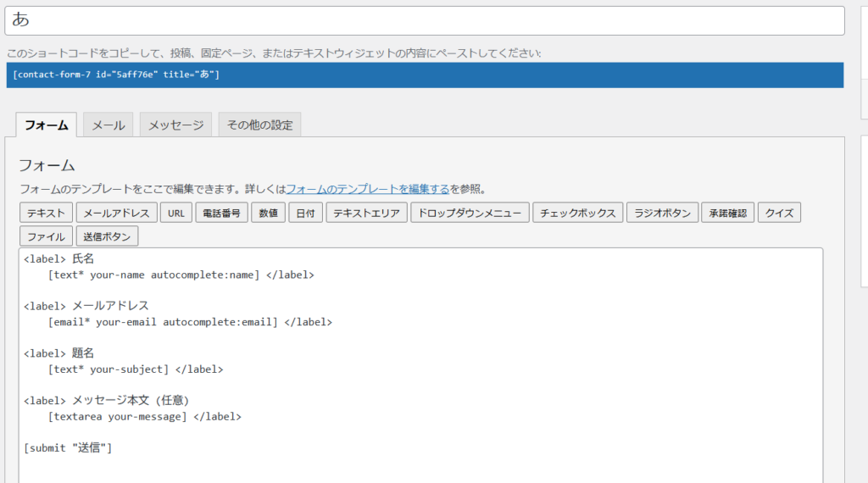Viewport: 868px width, 483px height.
Task: Click the form title input field
Action: click(x=424, y=20)
